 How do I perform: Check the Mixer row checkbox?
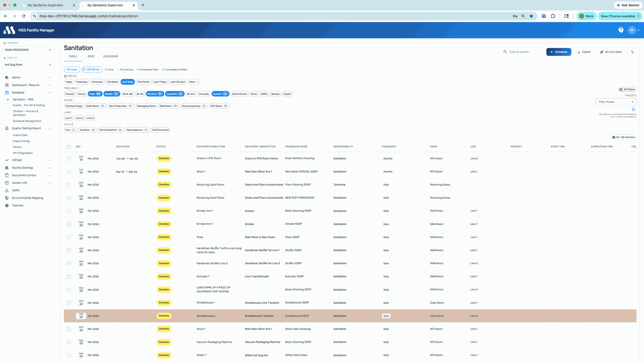[69, 237]
